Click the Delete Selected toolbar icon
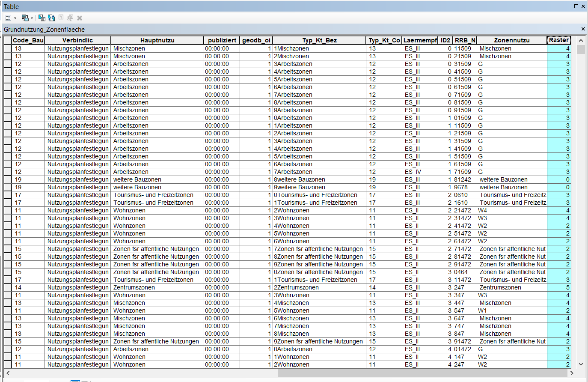The image size is (588, 382). click(80, 18)
